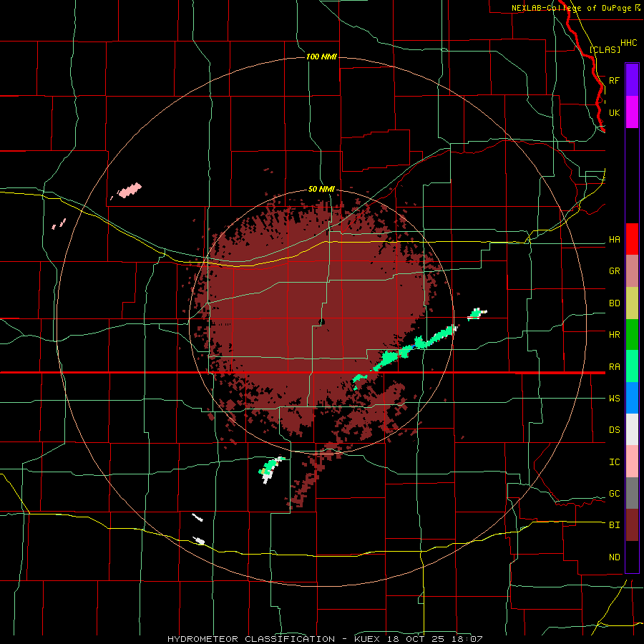Click the GC gray legend swatch

pos(632,493)
